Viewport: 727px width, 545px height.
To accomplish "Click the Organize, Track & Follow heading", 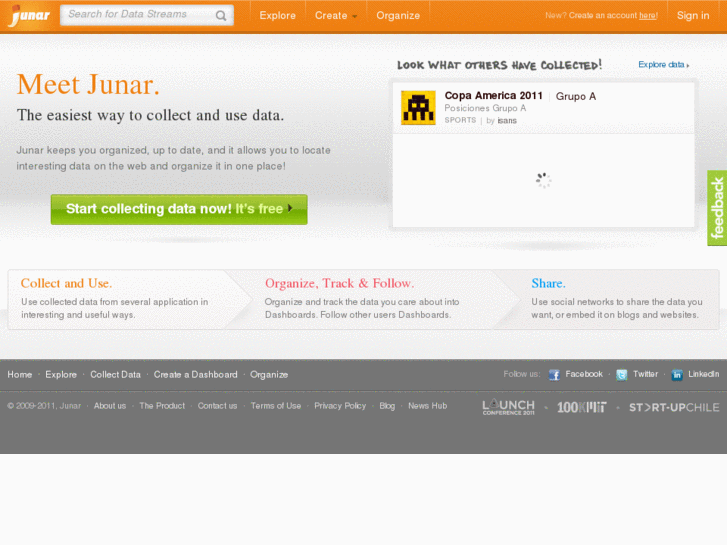I will pyautogui.click(x=339, y=283).
